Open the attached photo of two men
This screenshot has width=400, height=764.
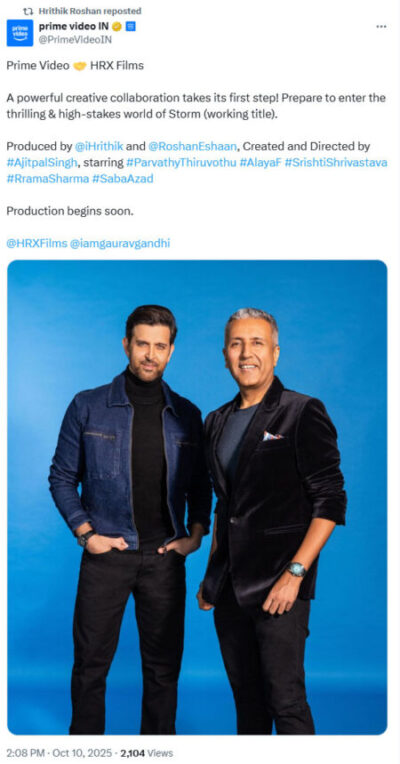click(x=197, y=497)
